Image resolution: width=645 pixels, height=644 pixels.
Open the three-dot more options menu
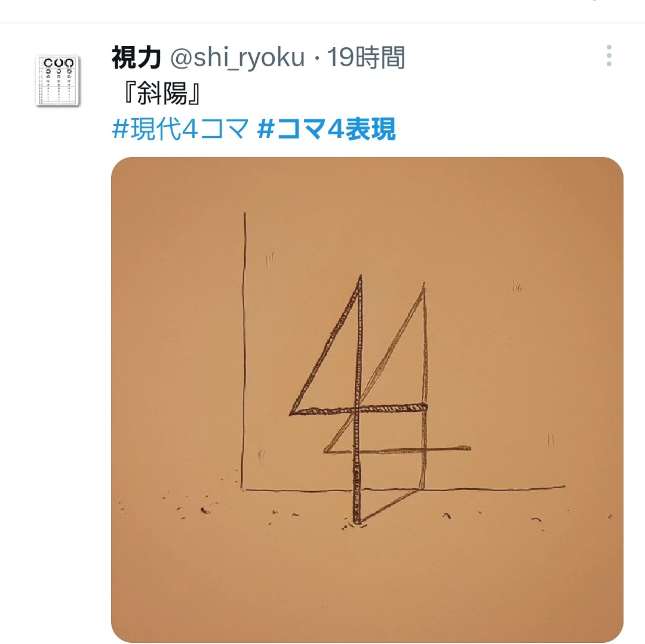609,56
